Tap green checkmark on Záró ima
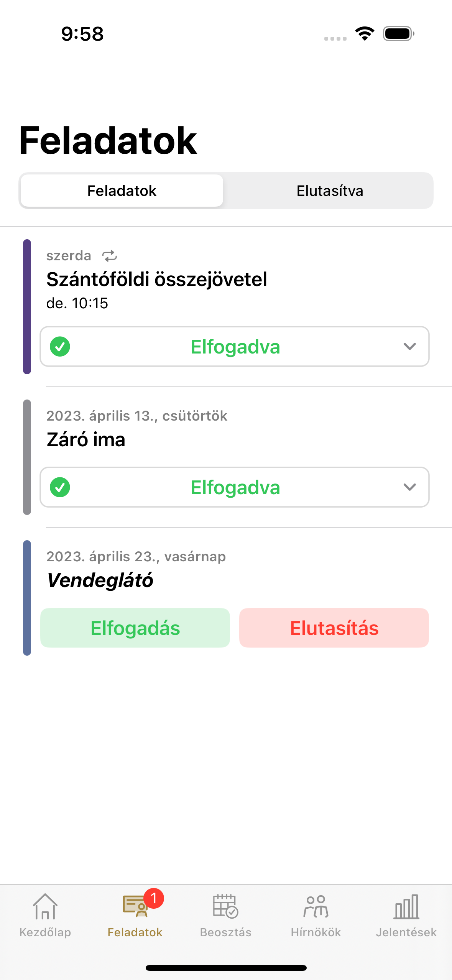Image resolution: width=452 pixels, height=980 pixels. pos(60,487)
